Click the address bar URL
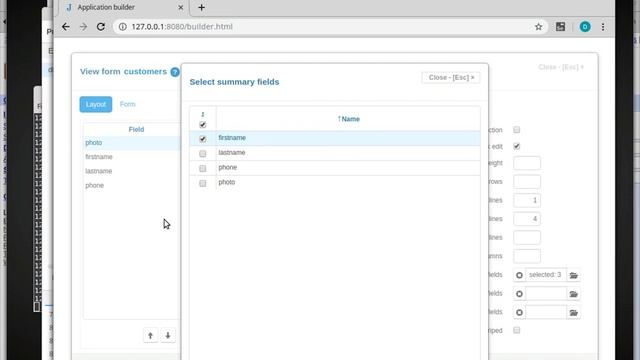The image size is (640, 360). coord(182,27)
